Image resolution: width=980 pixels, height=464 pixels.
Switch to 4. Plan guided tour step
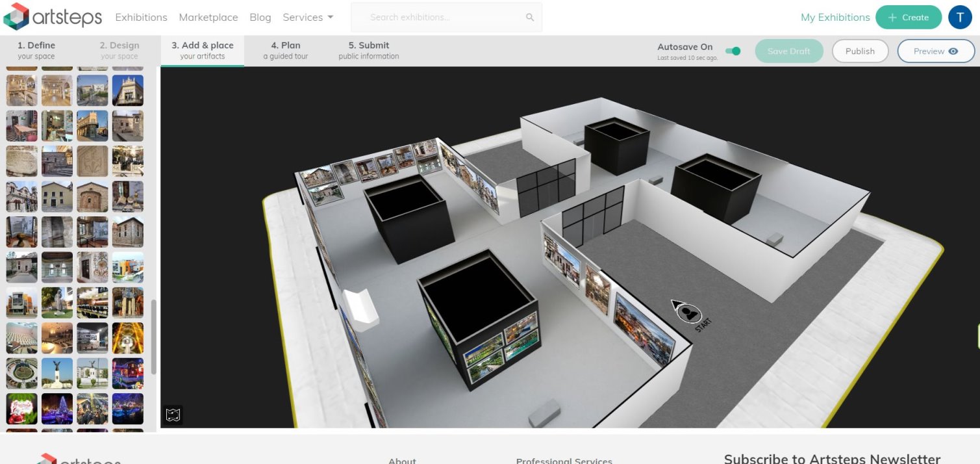[285, 51]
